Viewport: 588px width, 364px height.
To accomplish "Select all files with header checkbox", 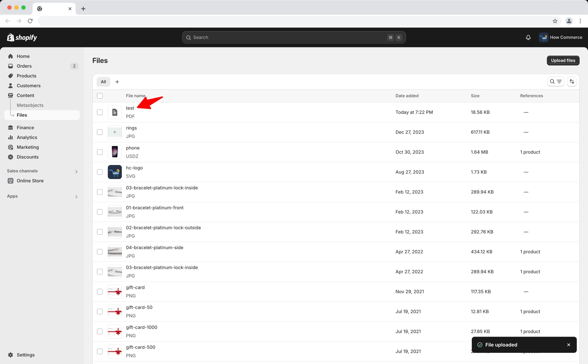I will pyautogui.click(x=100, y=96).
